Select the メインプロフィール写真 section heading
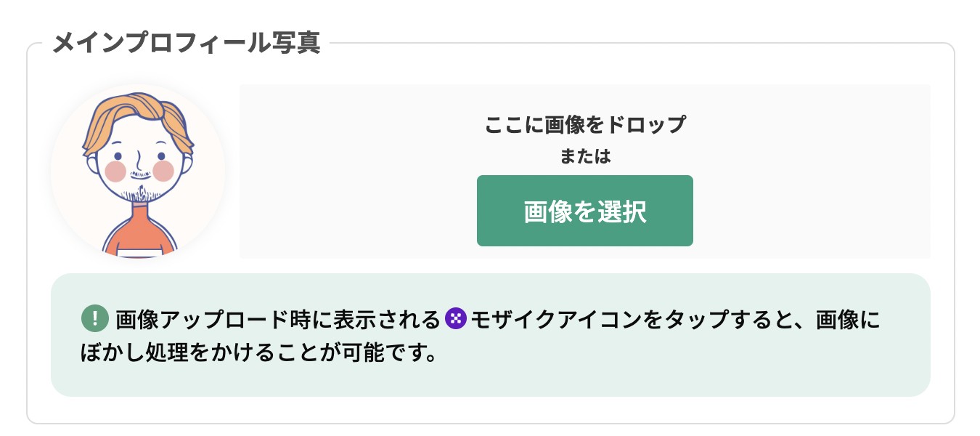Screen dimensions: 980x436 (x=187, y=42)
